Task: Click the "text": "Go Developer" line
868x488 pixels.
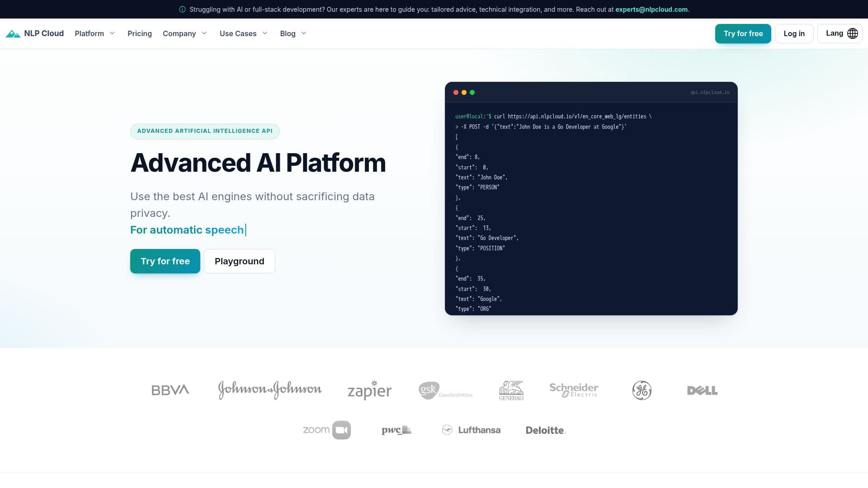Action: pos(487,238)
